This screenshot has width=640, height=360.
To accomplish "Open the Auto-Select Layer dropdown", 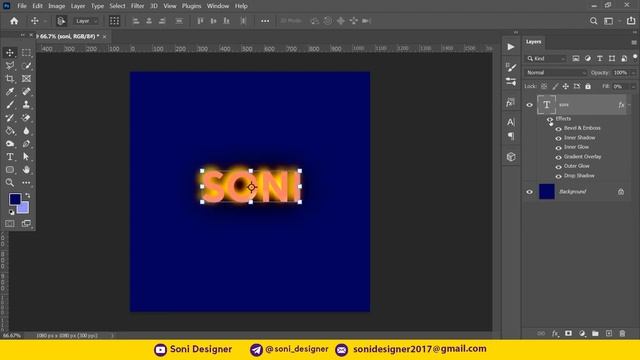I will [85, 21].
